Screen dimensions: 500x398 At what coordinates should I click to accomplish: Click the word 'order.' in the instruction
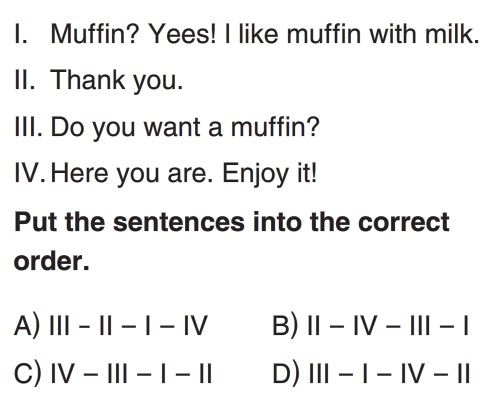pos(52,261)
